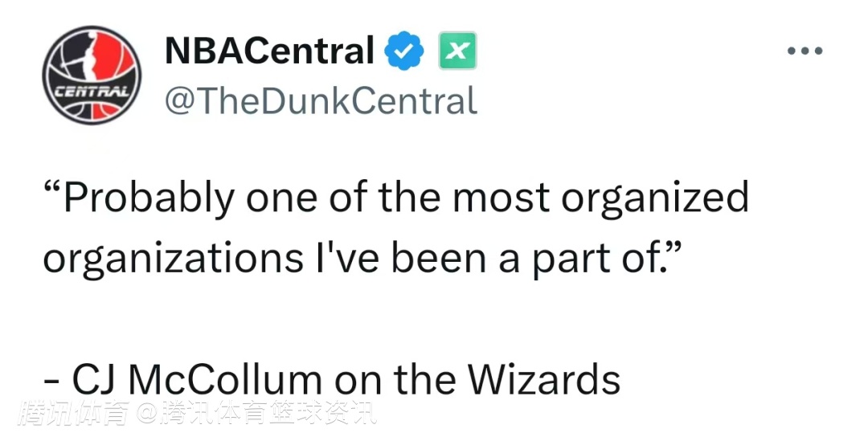Click the CENTRAL banner on the avatar
Screen dimensions: 868x441
point(90,91)
